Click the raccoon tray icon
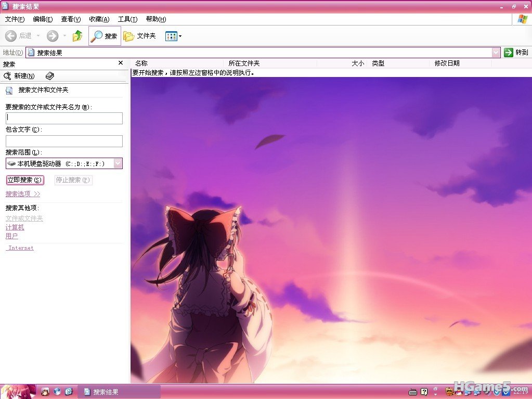 pyautogui.click(x=449, y=392)
